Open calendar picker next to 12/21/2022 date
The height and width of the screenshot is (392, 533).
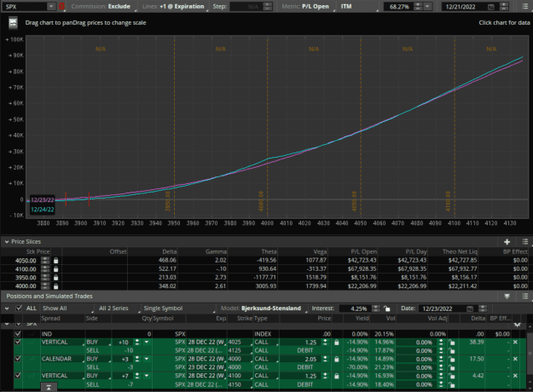coord(491,7)
